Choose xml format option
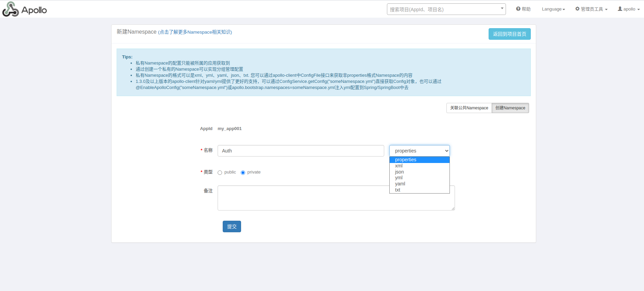Image resolution: width=644 pixels, height=291 pixels. pos(420,166)
